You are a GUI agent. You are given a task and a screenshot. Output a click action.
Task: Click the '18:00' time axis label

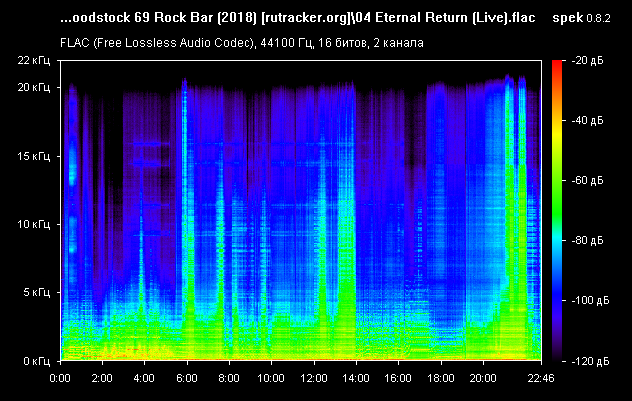[x=441, y=378]
